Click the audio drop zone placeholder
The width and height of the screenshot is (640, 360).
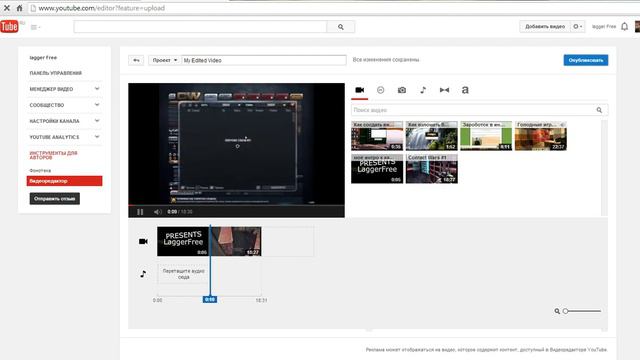[183, 274]
